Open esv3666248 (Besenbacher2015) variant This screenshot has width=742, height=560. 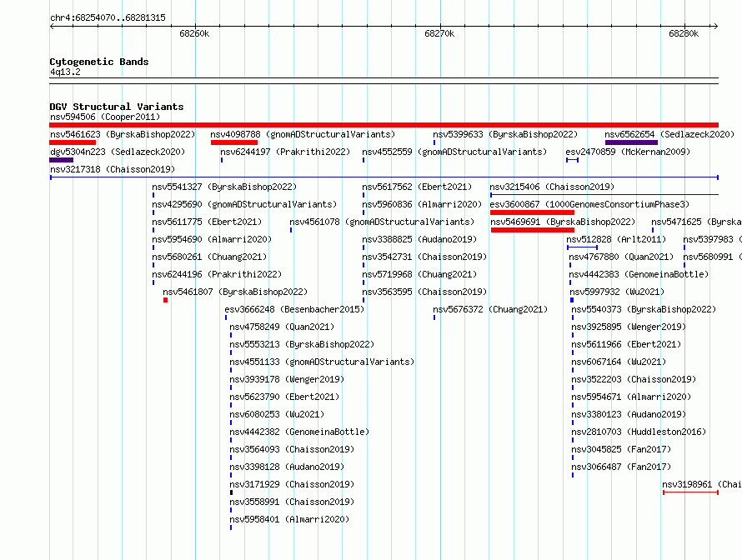tap(294, 309)
